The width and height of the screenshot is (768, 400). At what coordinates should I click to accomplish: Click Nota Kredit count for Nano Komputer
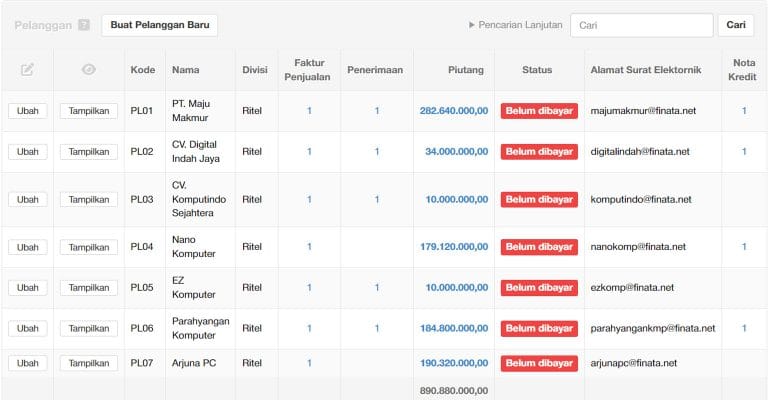pos(744,247)
